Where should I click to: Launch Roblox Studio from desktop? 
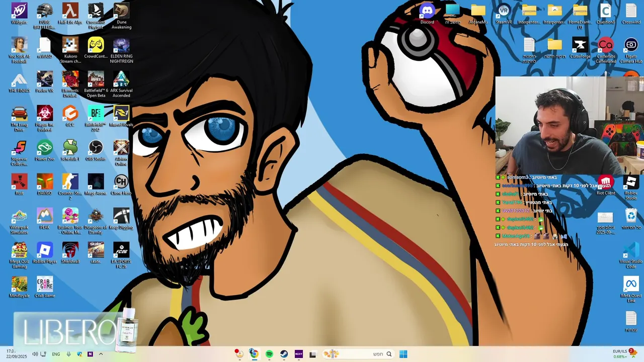tap(631, 187)
